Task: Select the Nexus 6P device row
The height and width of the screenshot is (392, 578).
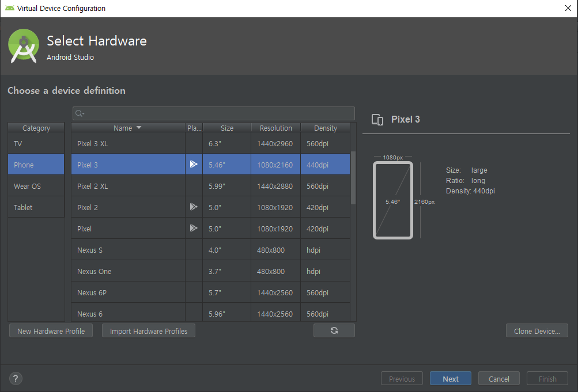Action: (210, 292)
